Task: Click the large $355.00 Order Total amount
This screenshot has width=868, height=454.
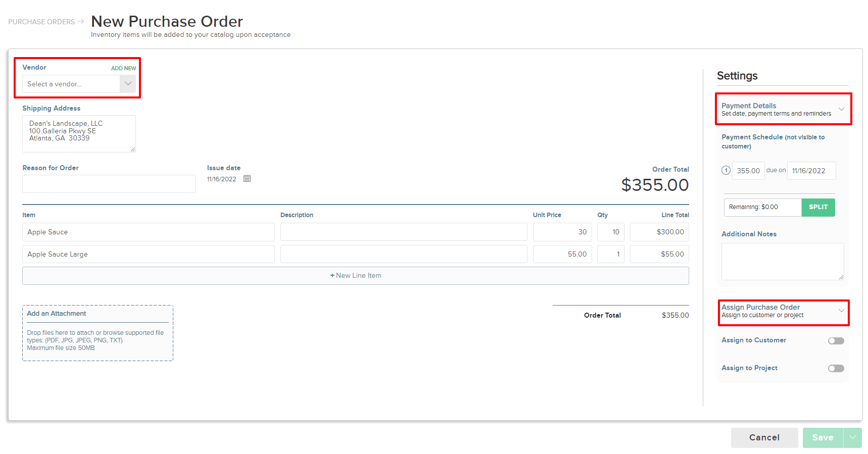Action: tap(655, 185)
